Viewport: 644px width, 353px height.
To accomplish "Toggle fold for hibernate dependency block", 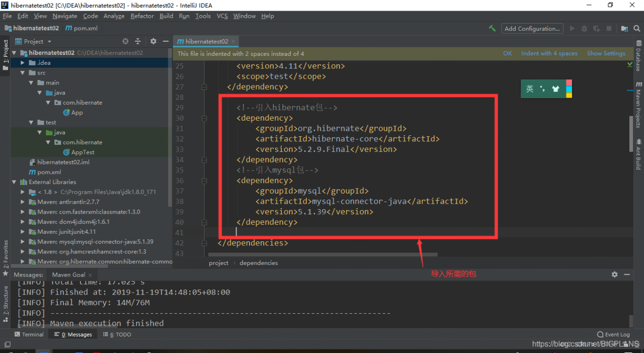I will point(204,118).
